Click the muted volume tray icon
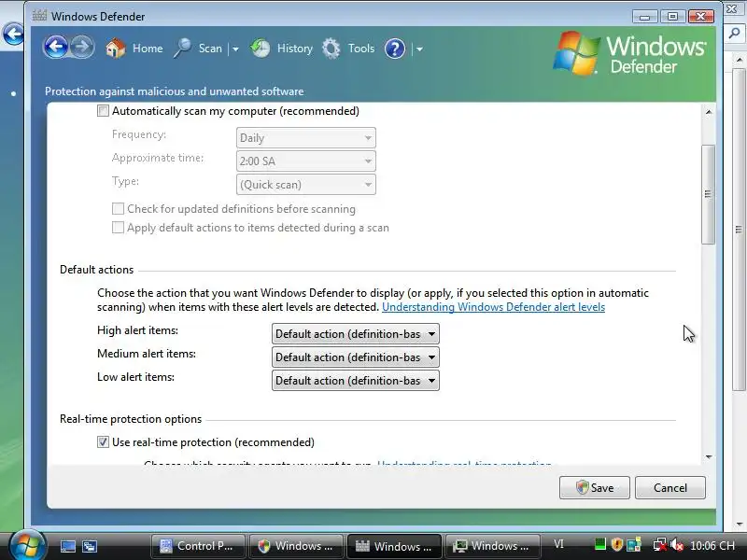Viewport: 747px width, 560px height. (677, 544)
